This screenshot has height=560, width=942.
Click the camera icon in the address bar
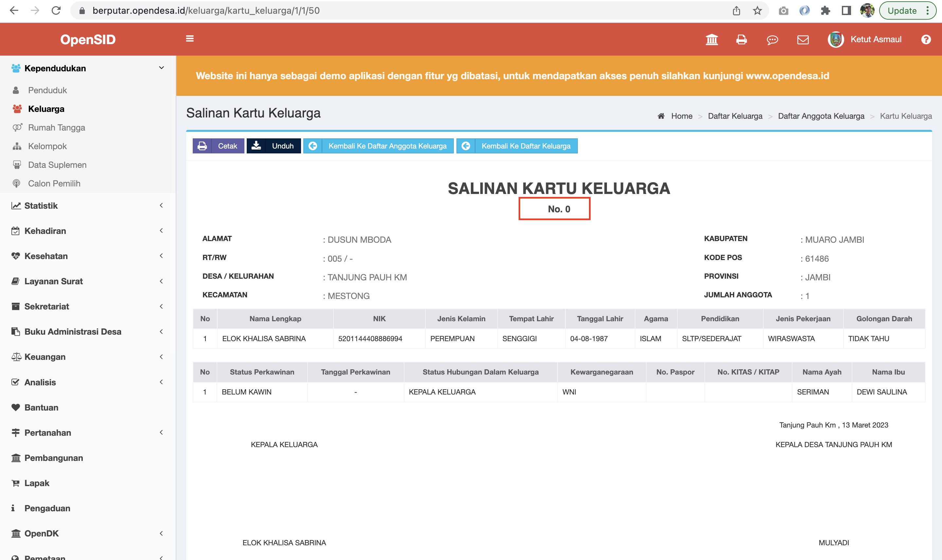pyautogui.click(x=784, y=10)
